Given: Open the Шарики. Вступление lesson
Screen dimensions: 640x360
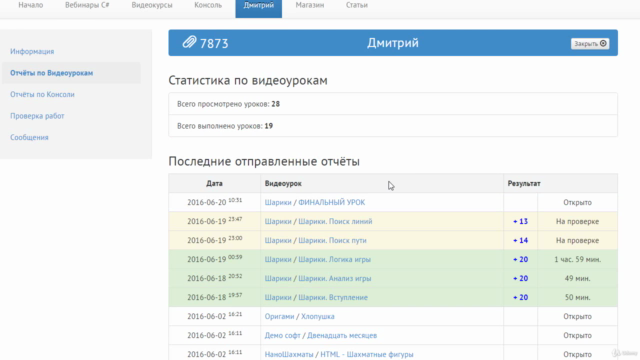Looking at the screenshot, I should coord(333,298).
